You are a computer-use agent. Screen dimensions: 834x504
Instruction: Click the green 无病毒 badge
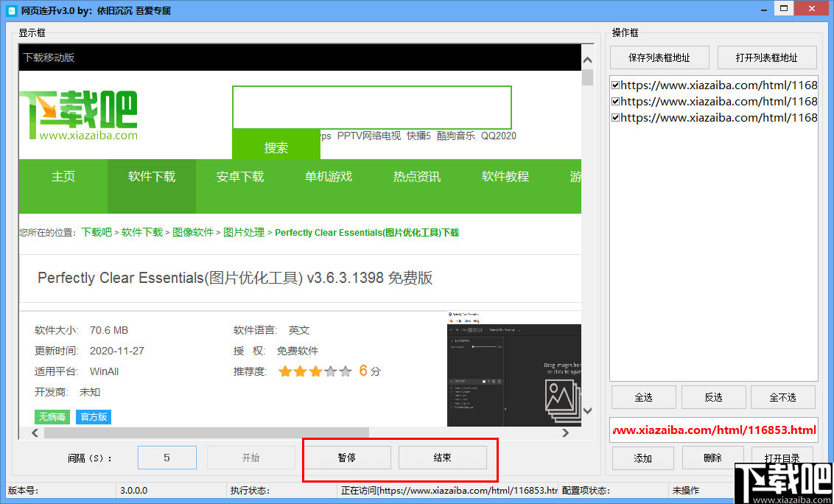coord(52,416)
